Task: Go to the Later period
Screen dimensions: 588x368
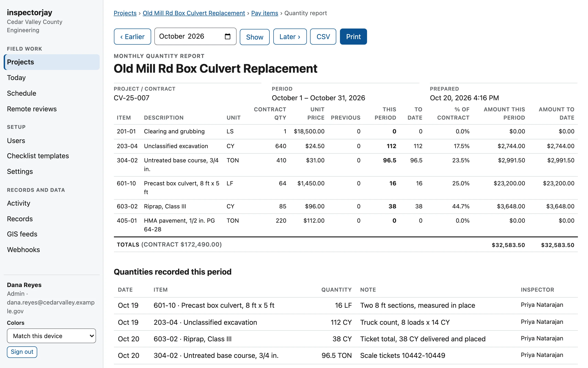Action: [290, 37]
